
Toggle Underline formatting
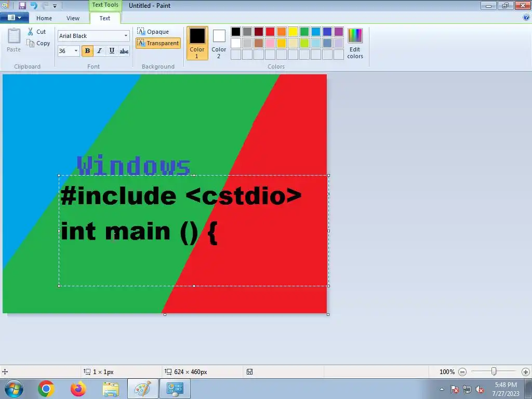pos(112,51)
